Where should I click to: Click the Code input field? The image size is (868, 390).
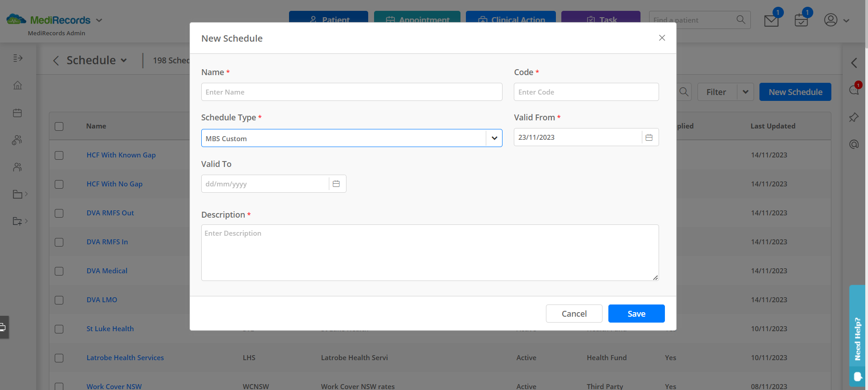tap(586, 92)
